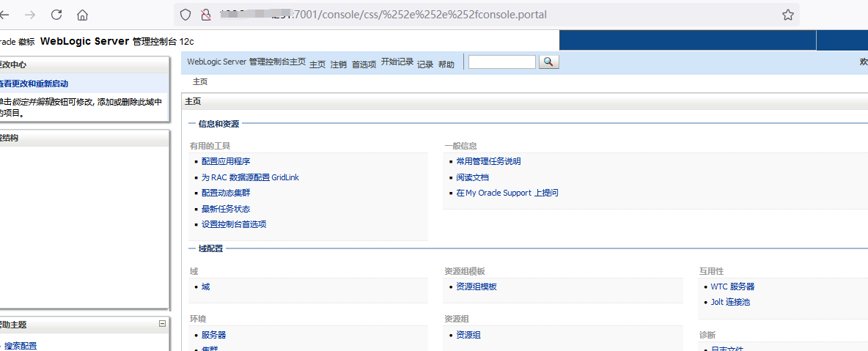Click 注销 to log out
This screenshot has height=351, width=868.
[x=338, y=64]
